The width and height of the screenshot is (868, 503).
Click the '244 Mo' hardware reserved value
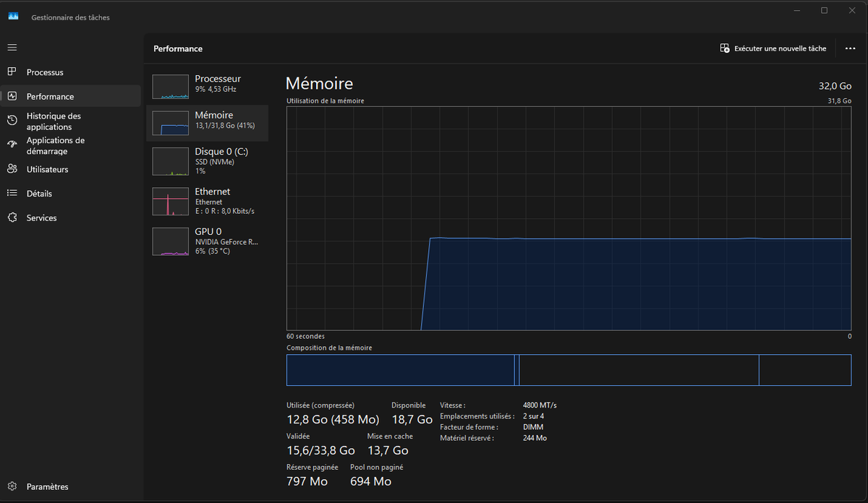pos(535,438)
